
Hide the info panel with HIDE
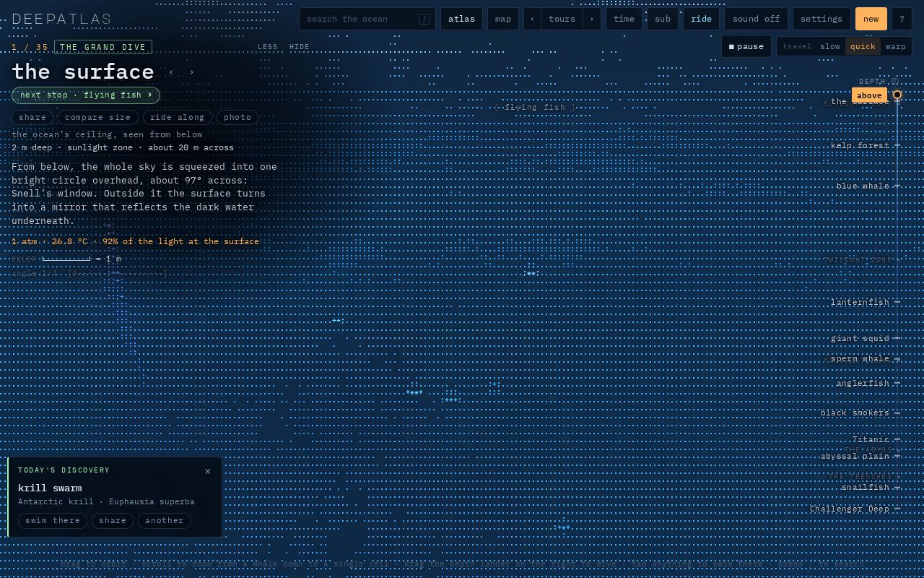pos(300,47)
